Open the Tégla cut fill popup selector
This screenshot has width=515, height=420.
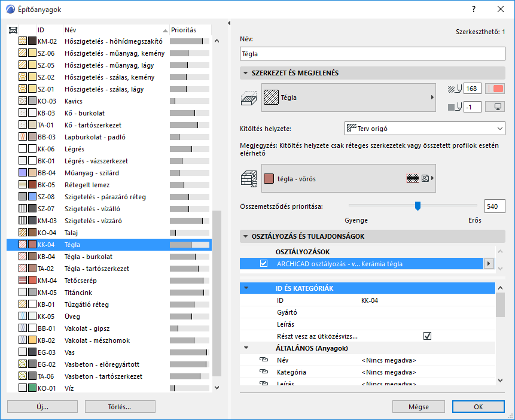pyautogui.click(x=349, y=98)
